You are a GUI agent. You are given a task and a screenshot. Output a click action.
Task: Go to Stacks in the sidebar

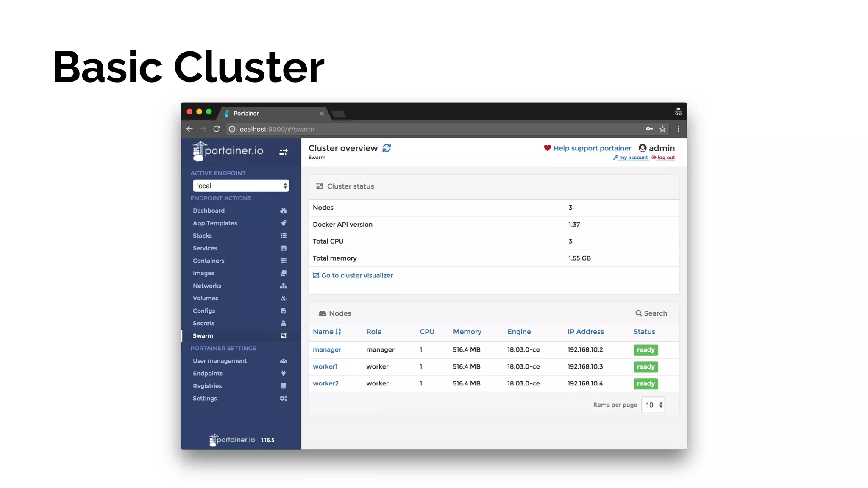tap(202, 236)
